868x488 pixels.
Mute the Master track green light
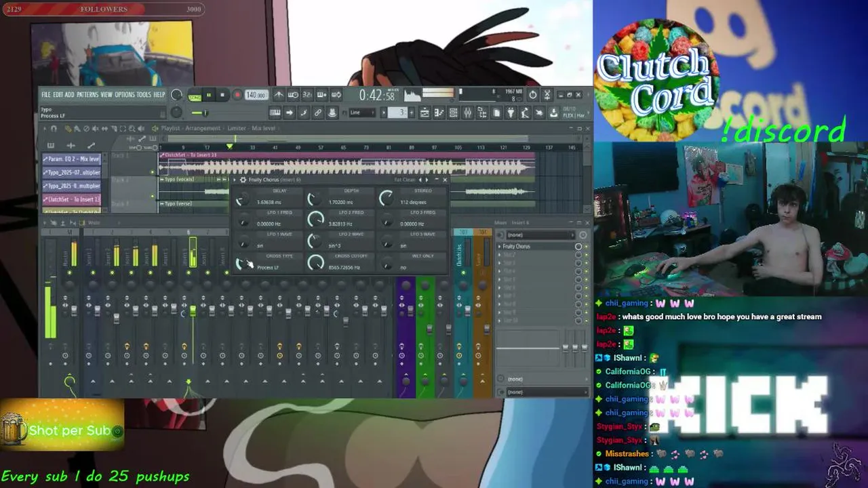click(x=69, y=272)
